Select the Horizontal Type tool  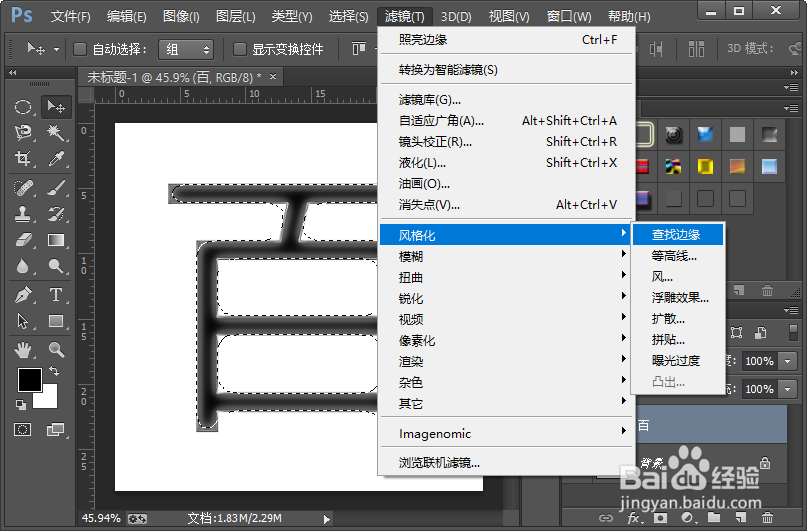click(x=56, y=295)
